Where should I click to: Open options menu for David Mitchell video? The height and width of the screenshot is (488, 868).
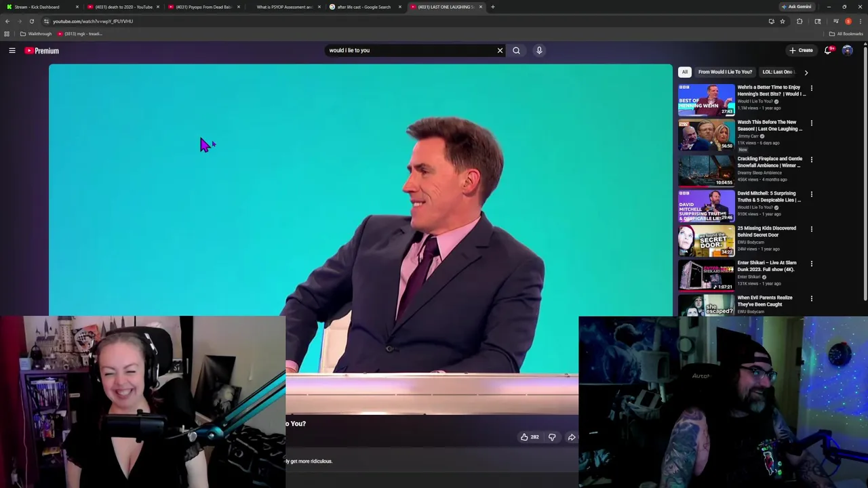click(811, 195)
